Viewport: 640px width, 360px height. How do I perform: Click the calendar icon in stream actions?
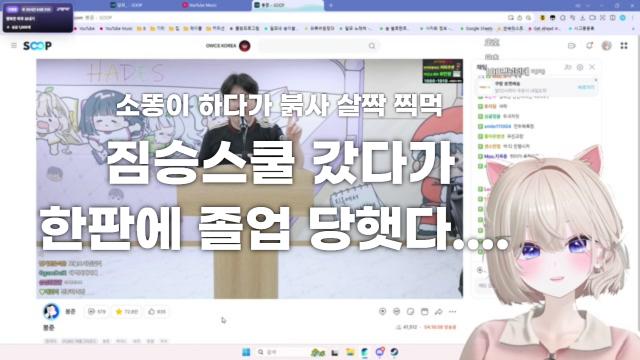tap(424, 311)
